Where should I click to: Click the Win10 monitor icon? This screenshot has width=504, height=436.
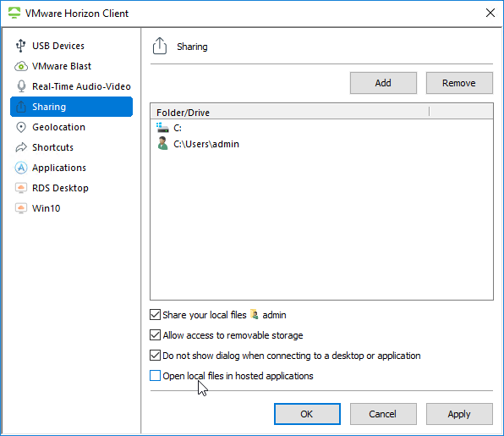pos(21,208)
